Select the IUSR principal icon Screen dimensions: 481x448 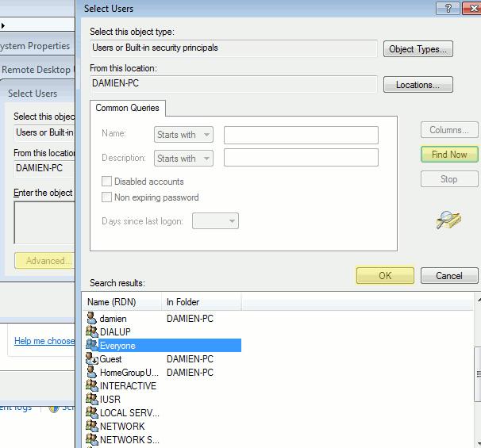[x=91, y=400]
